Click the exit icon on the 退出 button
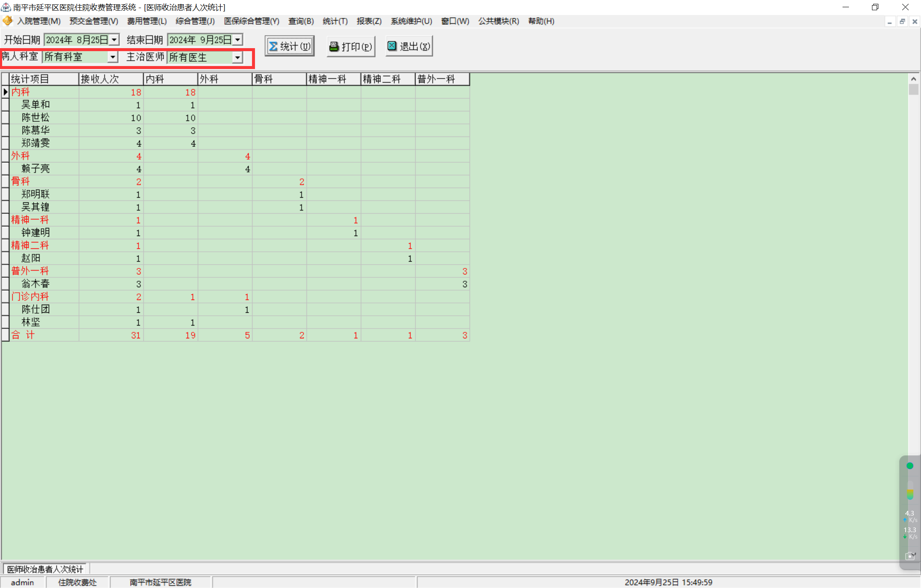The image size is (921, 588). tap(392, 46)
